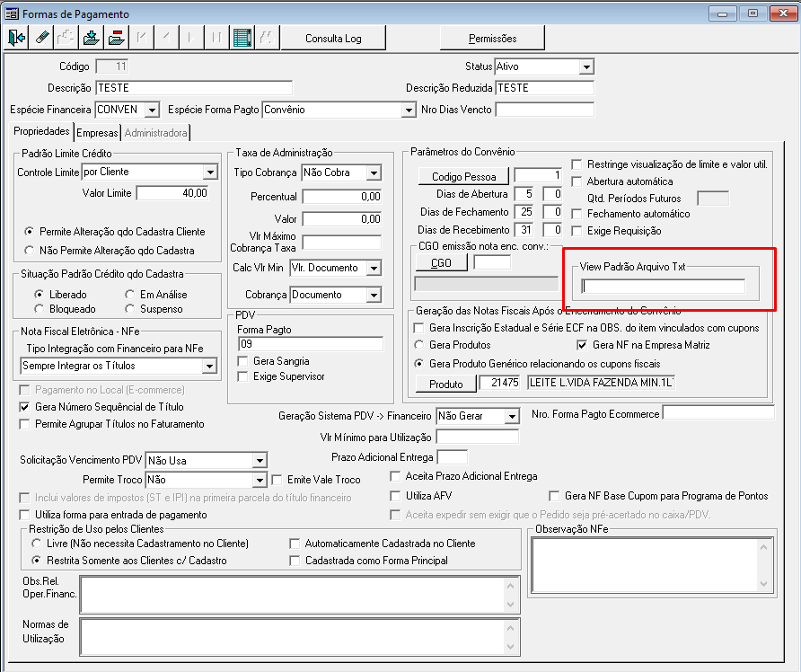Screen dimensions: 801x672
Task: Click Observação NFe text area
Action: (645, 564)
